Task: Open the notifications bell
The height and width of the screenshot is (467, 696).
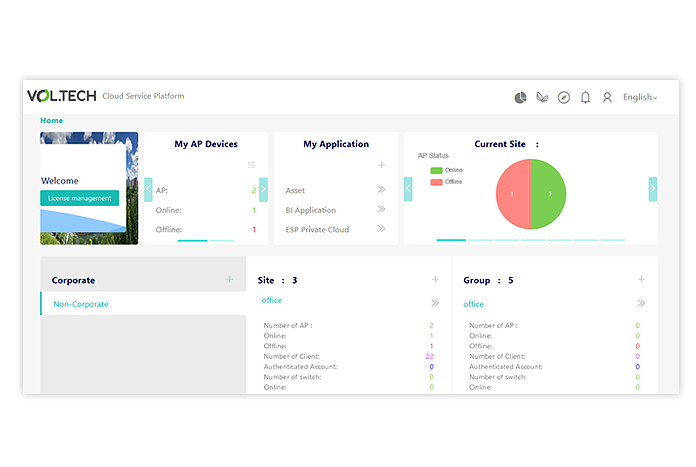Action: pyautogui.click(x=585, y=97)
